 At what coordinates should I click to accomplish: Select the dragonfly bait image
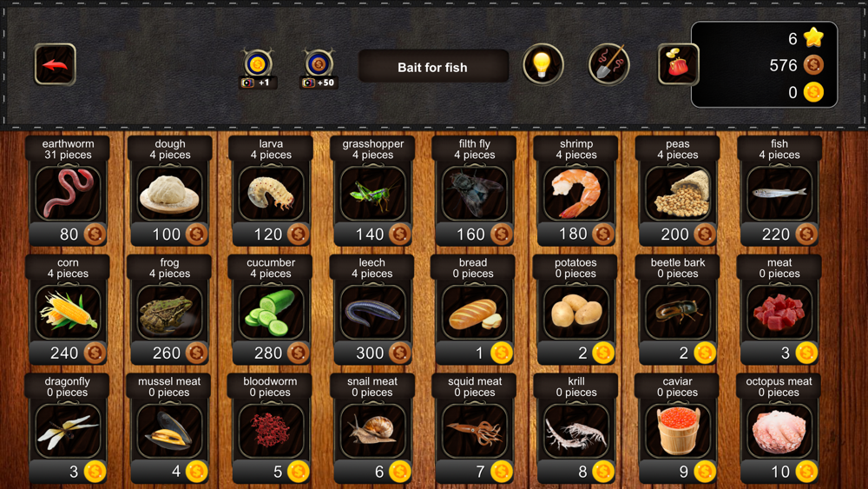[x=68, y=430]
